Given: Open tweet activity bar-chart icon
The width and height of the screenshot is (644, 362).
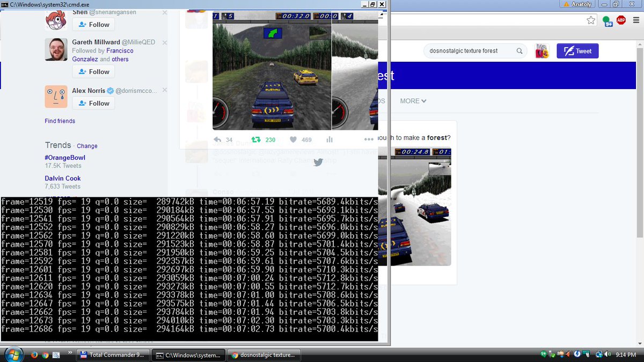Looking at the screenshot, I should 330,139.
